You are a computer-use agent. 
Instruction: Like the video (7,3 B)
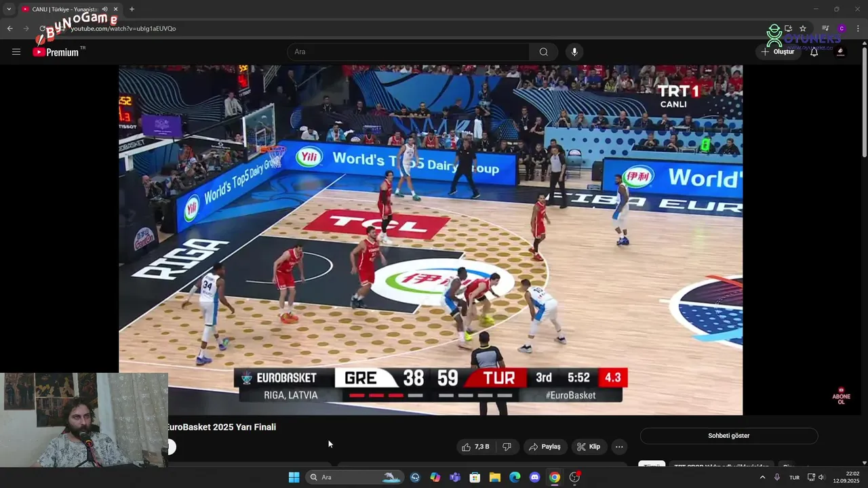tap(475, 447)
